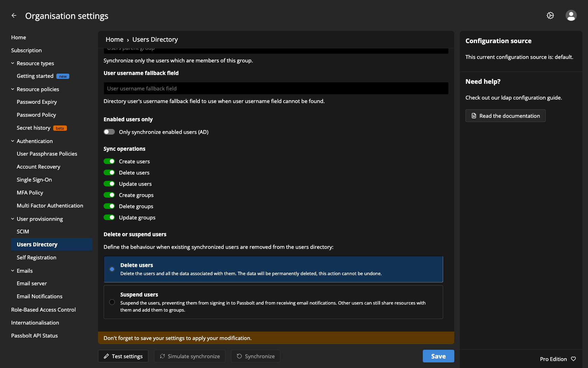Viewport: 588px width, 368px height.
Task: Open User Passphrase Policies
Action: [x=47, y=154]
